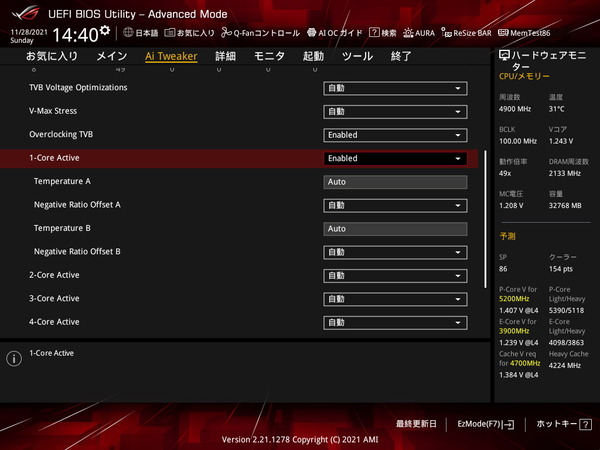Open Overclocking TVB dropdown

pyautogui.click(x=395, y=135)
